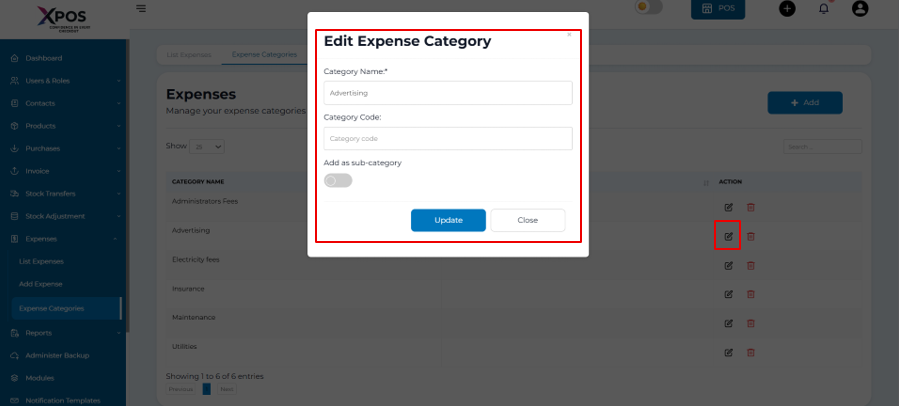Click the Close button in dialog
Screen dimensions: 899x406
(x=527, y=220)
